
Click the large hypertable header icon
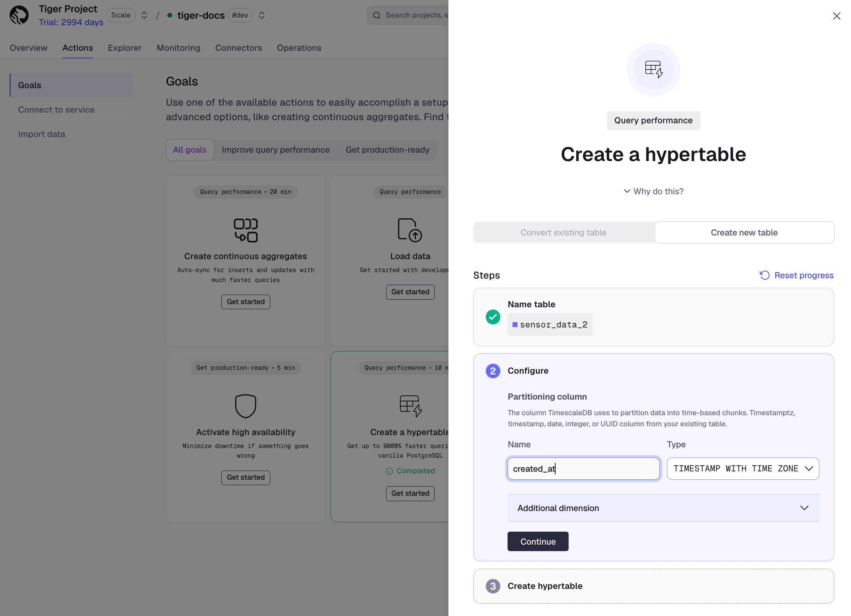pyautogui.click(x=654, y=69)
